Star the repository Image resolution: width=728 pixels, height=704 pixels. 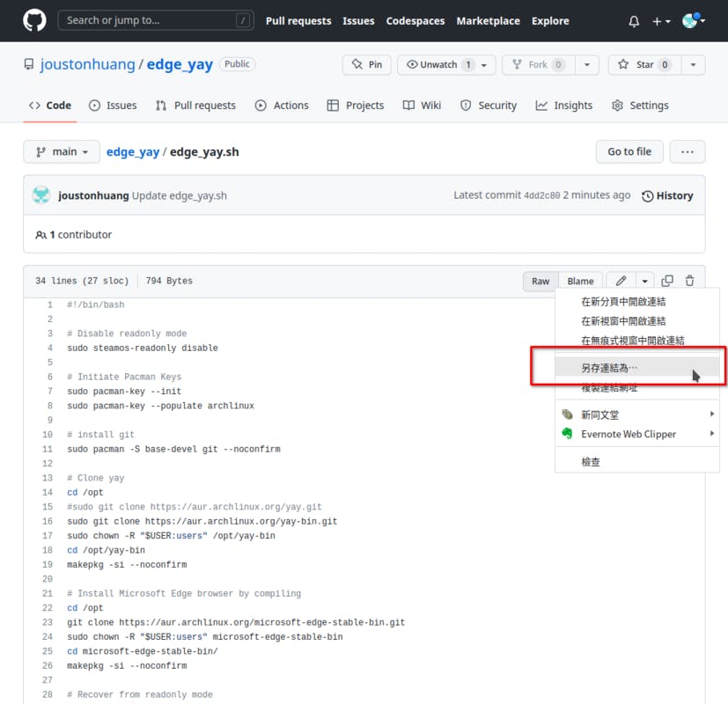coord(644,64)
